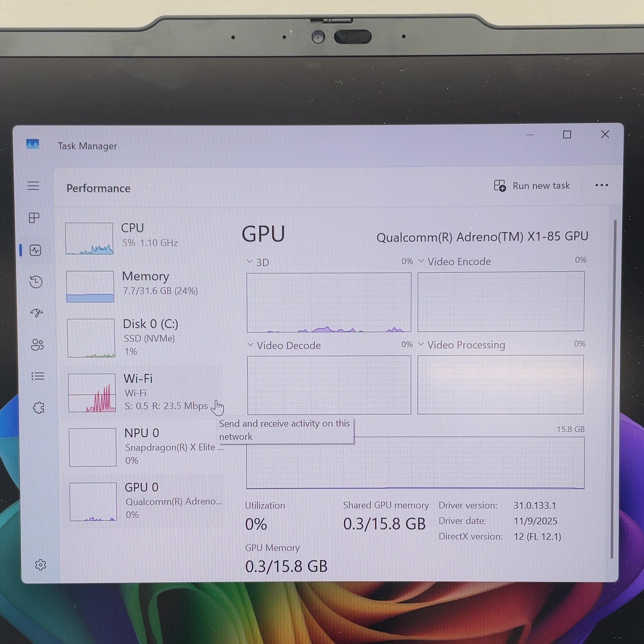The image size is (644, 644).
Task: Open the Services puzzle icon page
Action: pos(39,407)
